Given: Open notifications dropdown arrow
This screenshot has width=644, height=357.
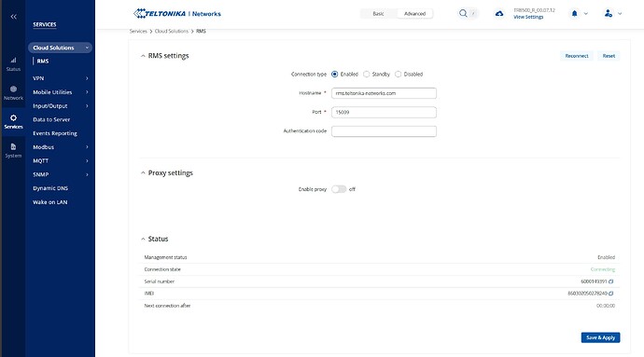Looking at the screenshot, I should click(586, 14).
